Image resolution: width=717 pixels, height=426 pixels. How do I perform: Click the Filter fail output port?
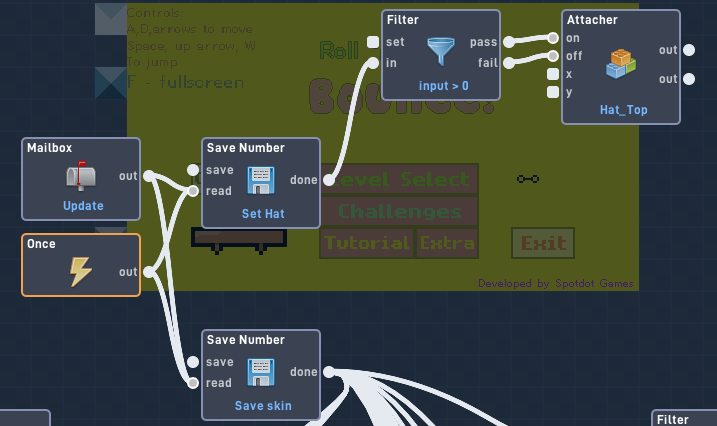508,63
